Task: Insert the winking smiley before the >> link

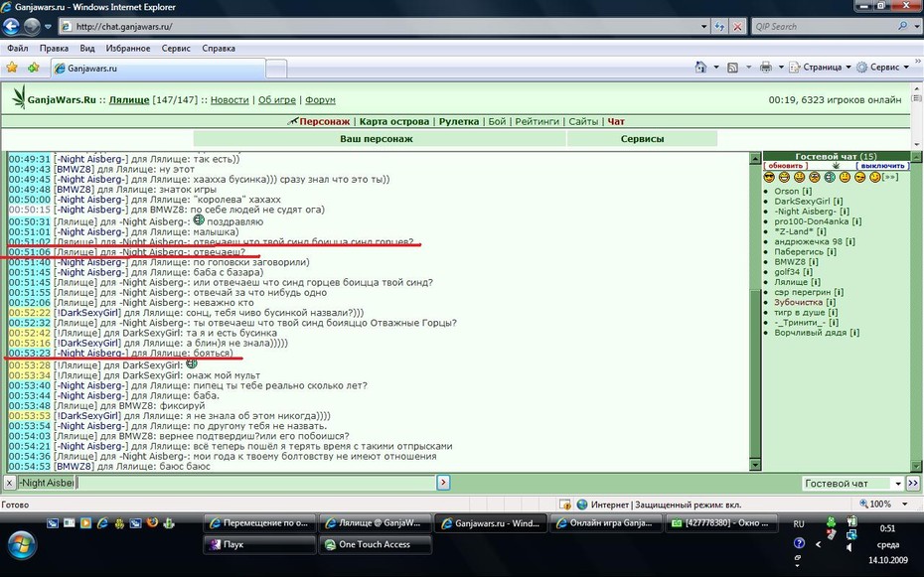Action: 875,177
